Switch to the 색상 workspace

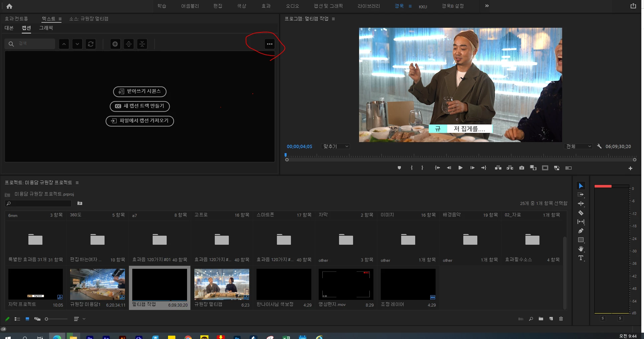pos(241,6)
